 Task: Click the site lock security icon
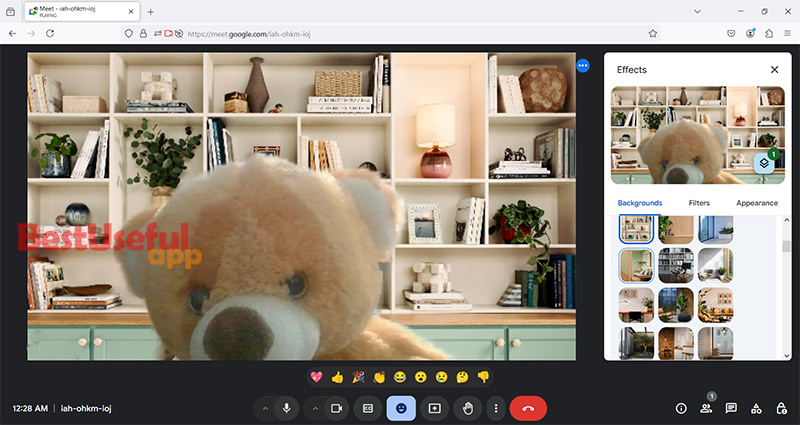(x=143, y=34)
